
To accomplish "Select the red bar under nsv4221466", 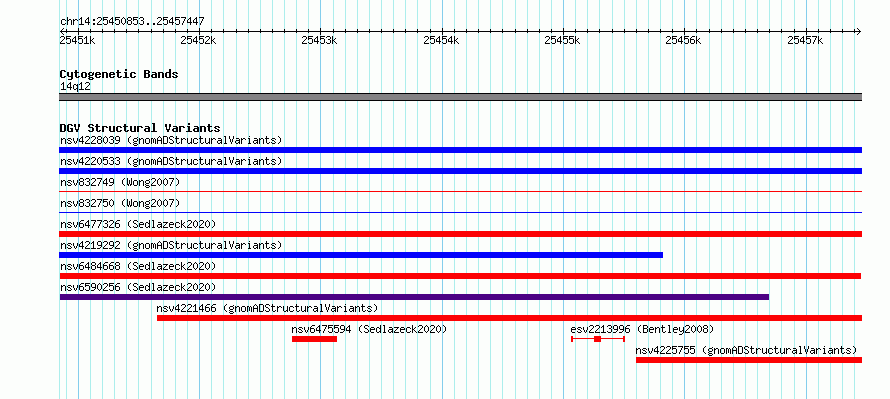I will click(x=510, y=318).
